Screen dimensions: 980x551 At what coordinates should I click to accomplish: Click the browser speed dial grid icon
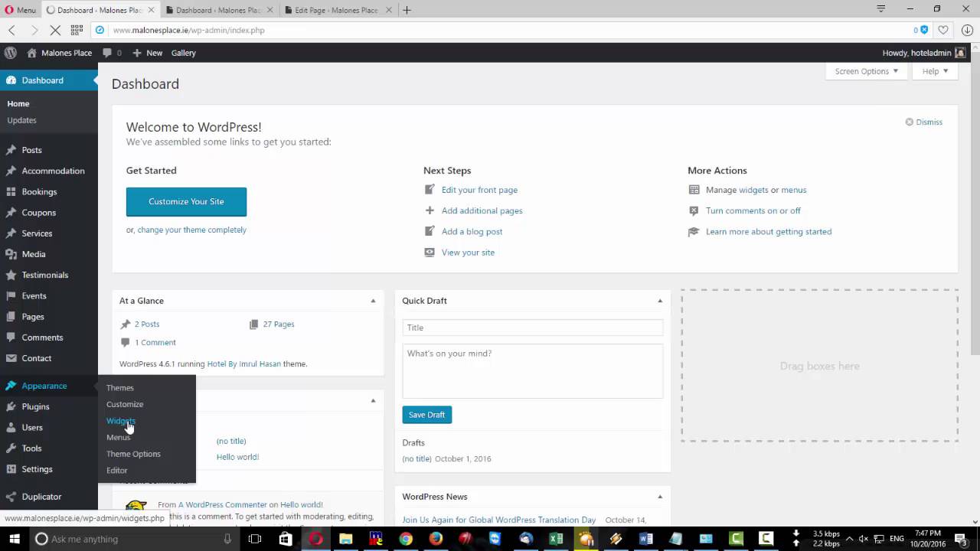point(77,30)
